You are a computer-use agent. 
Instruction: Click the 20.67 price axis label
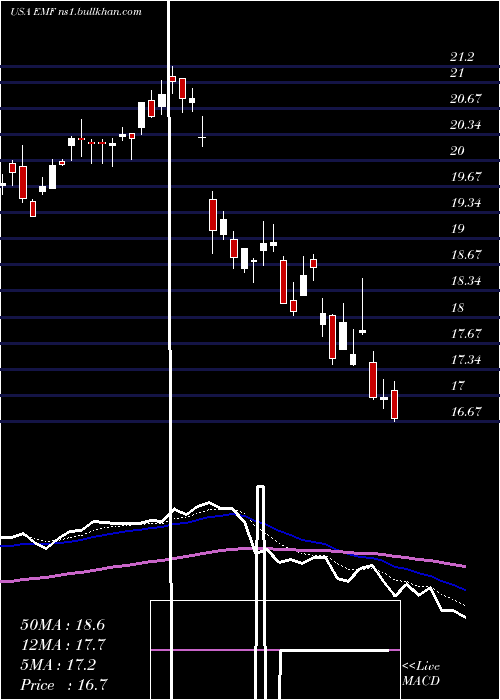[x=466, y=99]
